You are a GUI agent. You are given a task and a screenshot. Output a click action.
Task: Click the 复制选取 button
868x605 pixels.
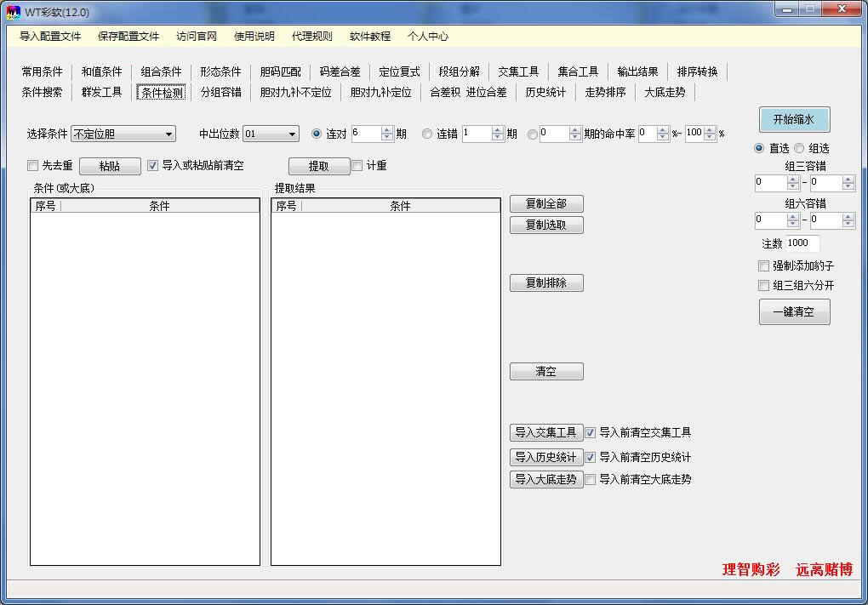(x=545, y=225)
